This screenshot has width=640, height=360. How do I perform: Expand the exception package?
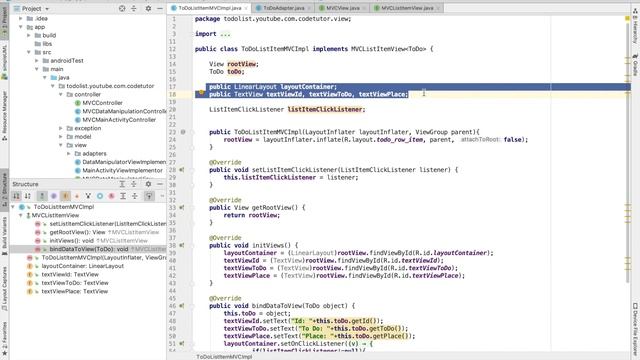[61, 128]
